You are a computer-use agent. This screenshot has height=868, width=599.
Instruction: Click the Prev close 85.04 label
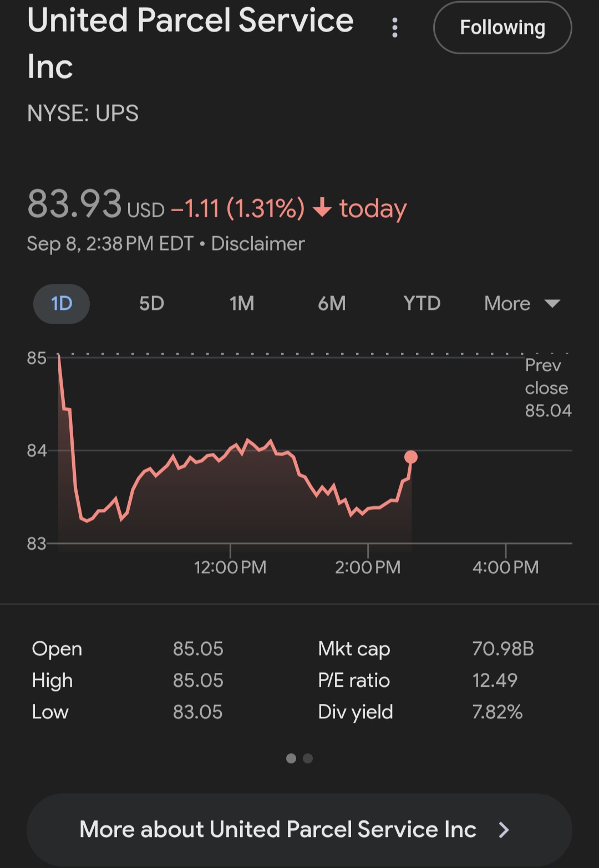547,388
